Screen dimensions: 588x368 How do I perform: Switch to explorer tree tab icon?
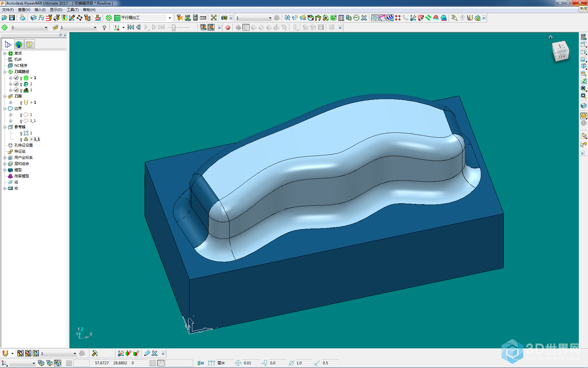(8, 44)
